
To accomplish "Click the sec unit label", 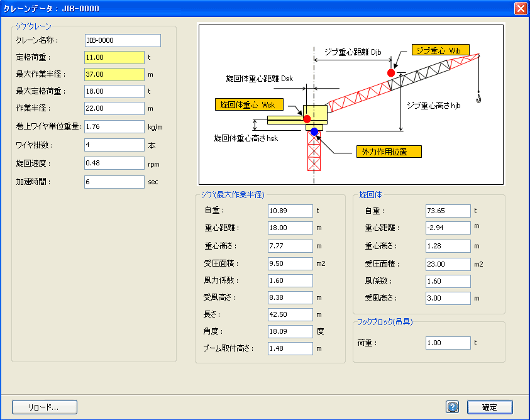I will point(153,182).
